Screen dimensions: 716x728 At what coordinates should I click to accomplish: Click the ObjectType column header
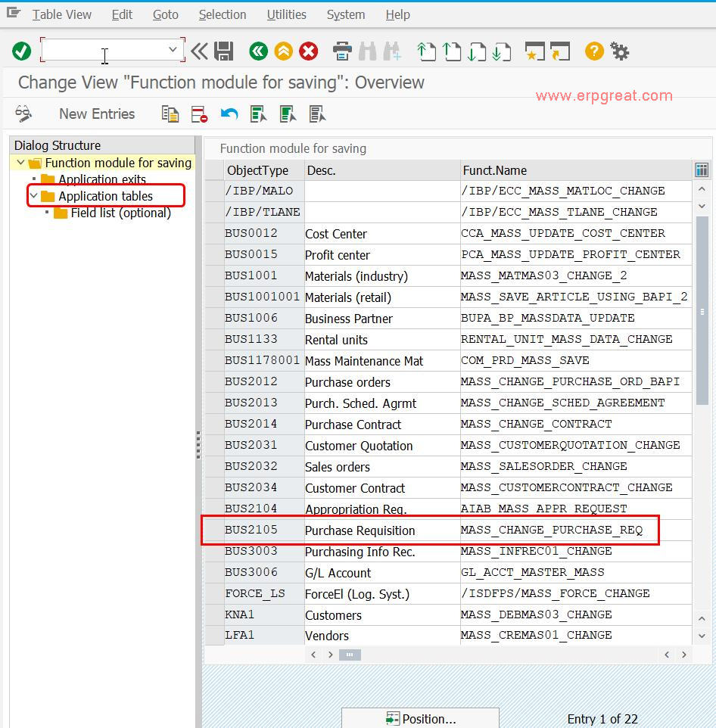pos(263,170)
